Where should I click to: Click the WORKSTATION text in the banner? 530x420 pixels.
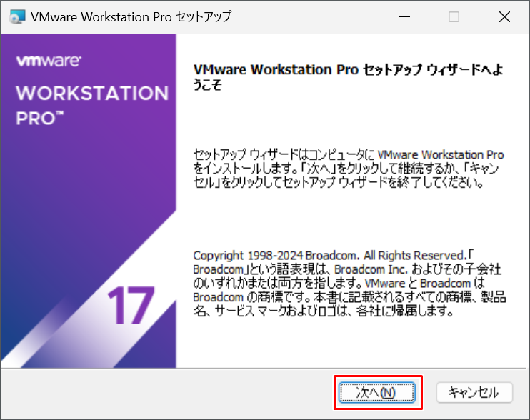(91, 94)
